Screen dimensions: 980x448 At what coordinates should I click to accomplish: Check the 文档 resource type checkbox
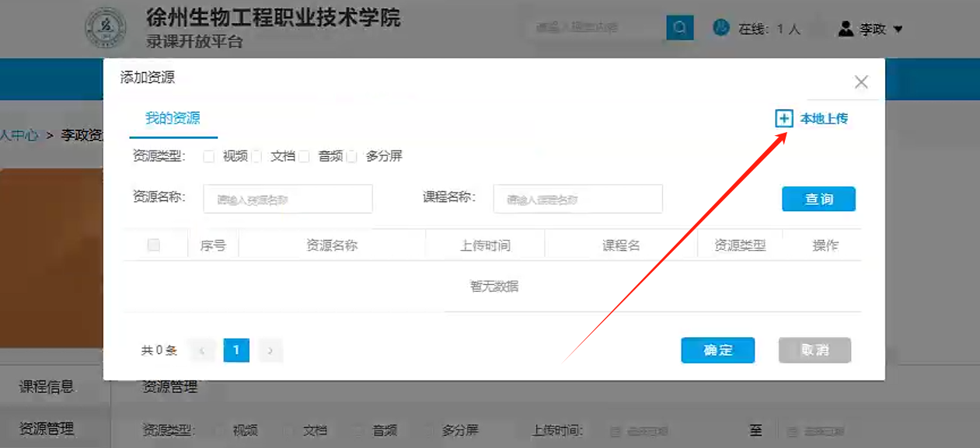pyautogui.click(x=257, y=157)
